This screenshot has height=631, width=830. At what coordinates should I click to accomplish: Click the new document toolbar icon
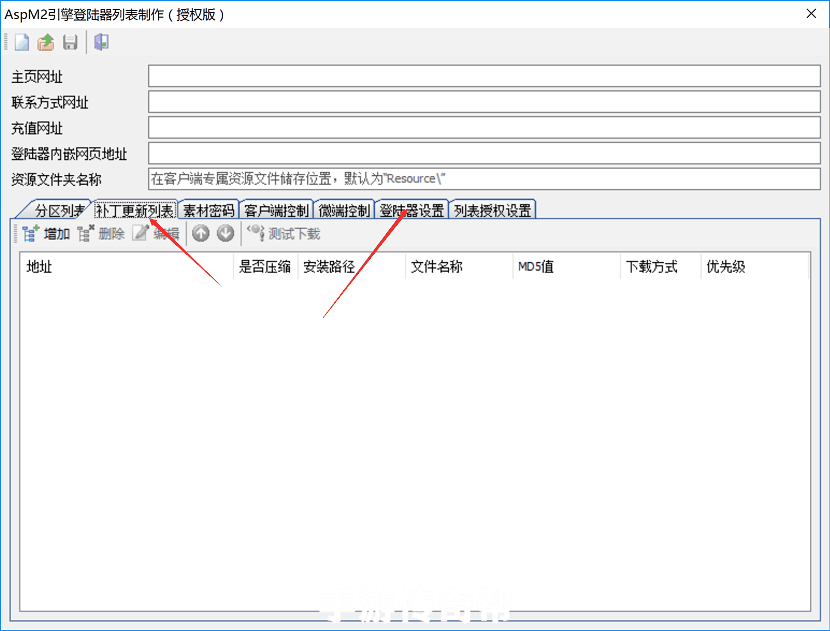coord(22,42)
